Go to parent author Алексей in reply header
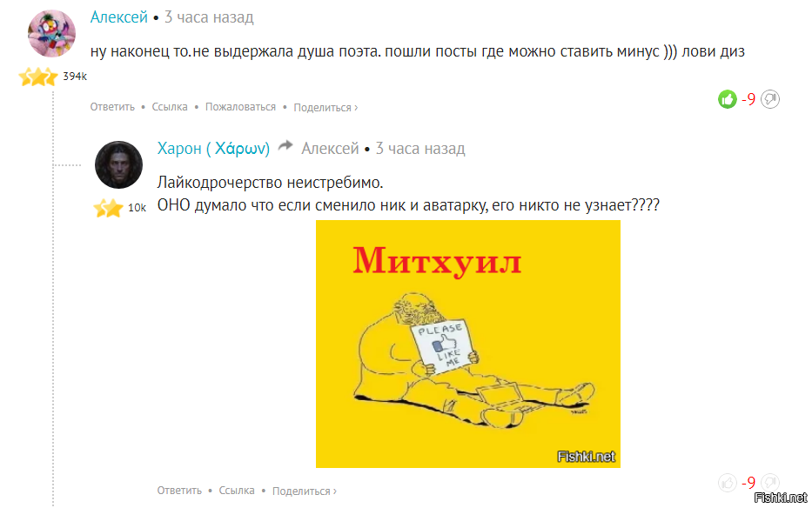812x508 pixels. [x=330, y=149]
